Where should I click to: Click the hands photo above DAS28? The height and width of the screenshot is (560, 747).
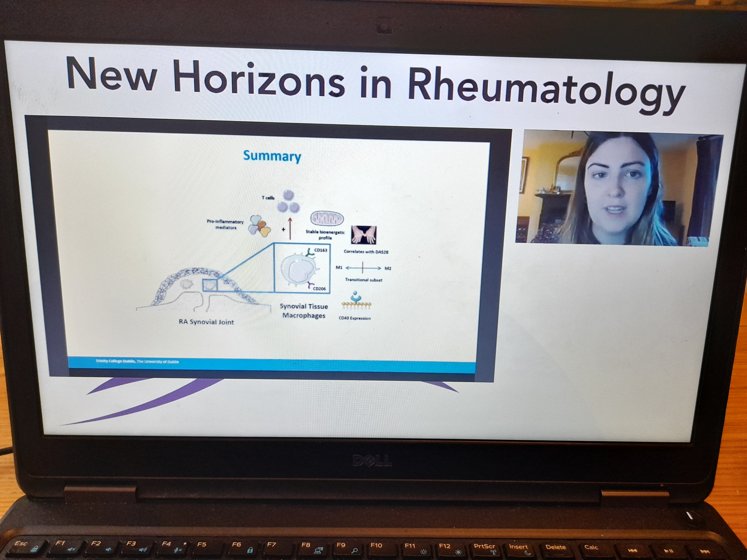(364, 235)
